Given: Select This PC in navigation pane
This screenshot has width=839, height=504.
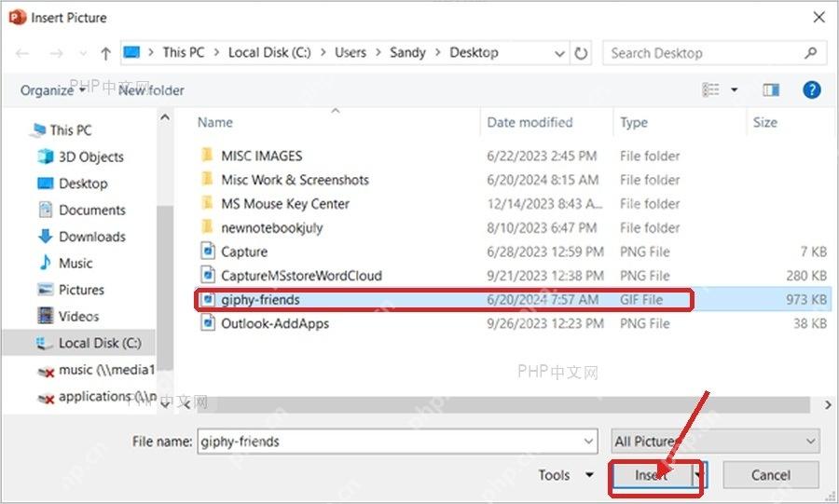Looking at the screenshot, I should pyautogui.click(x=62, y=129).
